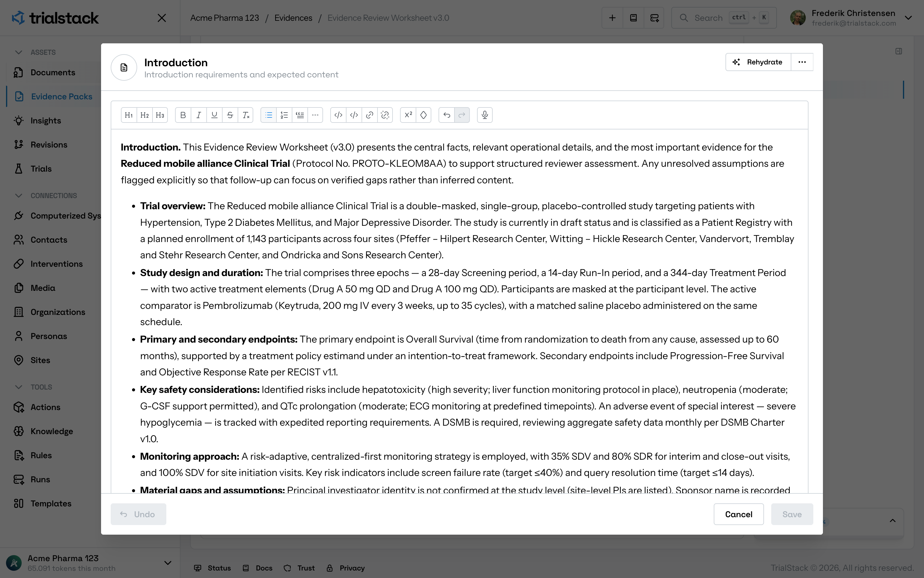Collapse the Tools section

(18, 387)
